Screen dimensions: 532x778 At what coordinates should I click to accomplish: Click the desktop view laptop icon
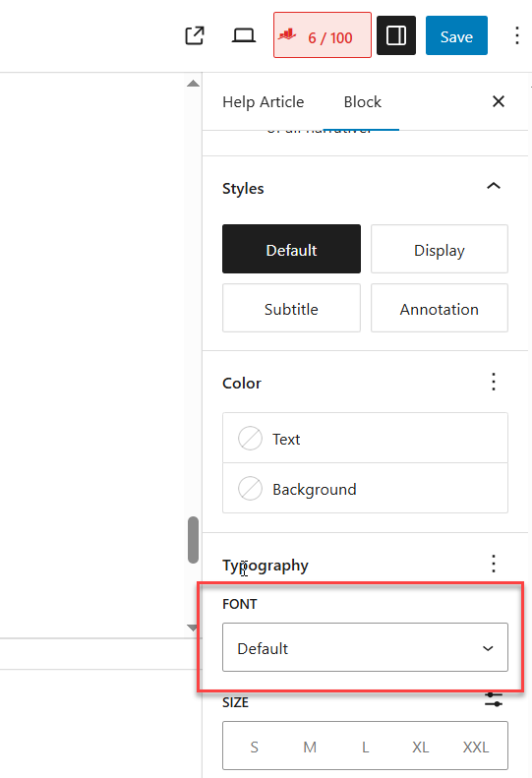pyautogui.click(x=244, y=35)
